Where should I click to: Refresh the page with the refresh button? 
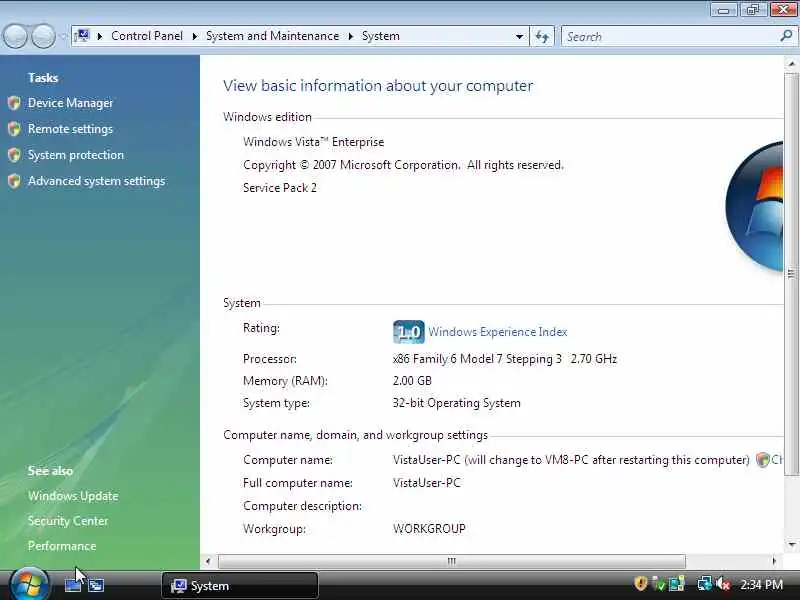click(x=542, y=36)
